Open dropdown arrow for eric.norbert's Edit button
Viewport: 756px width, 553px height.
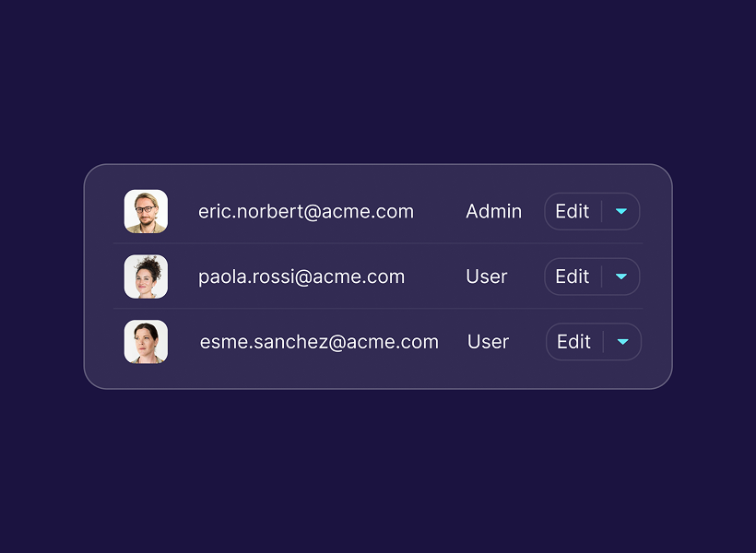(621, 211)
